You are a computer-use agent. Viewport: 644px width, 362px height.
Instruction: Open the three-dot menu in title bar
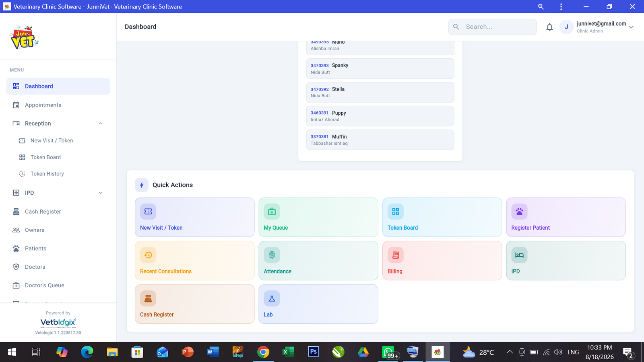click(561, 6)
